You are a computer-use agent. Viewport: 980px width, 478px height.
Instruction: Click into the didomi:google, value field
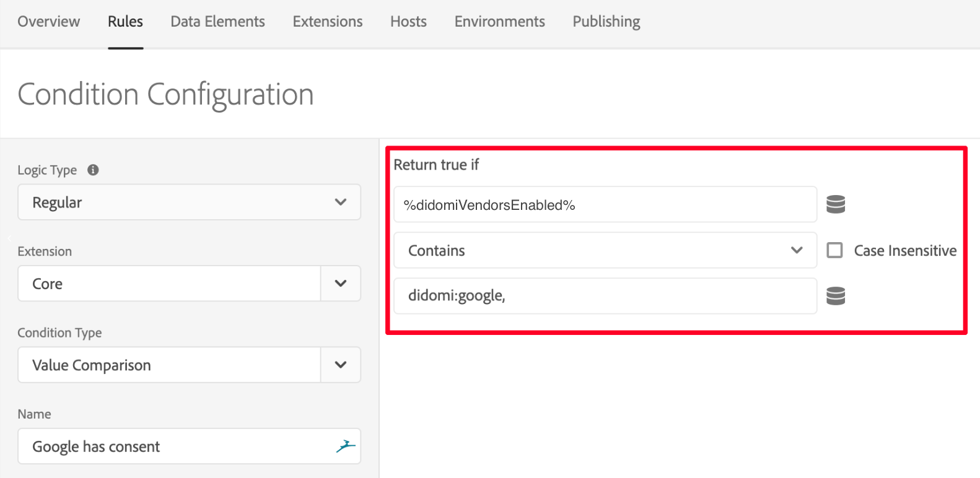(x=605, y=296)
